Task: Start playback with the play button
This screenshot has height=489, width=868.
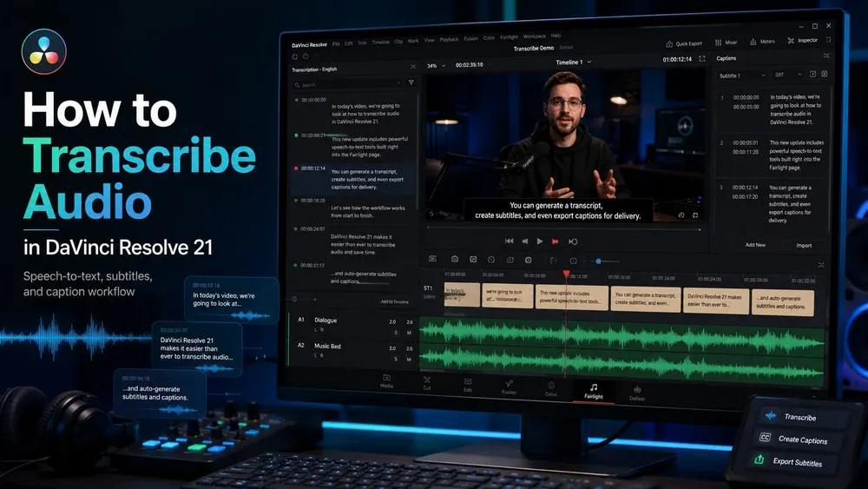Action: [540, 241]
